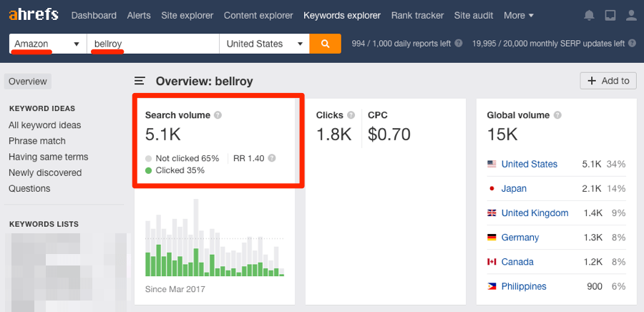The width and height of the screenshot is (644, 312).
Task: Click the RR 1.40 value
Action: click(249, 158)
